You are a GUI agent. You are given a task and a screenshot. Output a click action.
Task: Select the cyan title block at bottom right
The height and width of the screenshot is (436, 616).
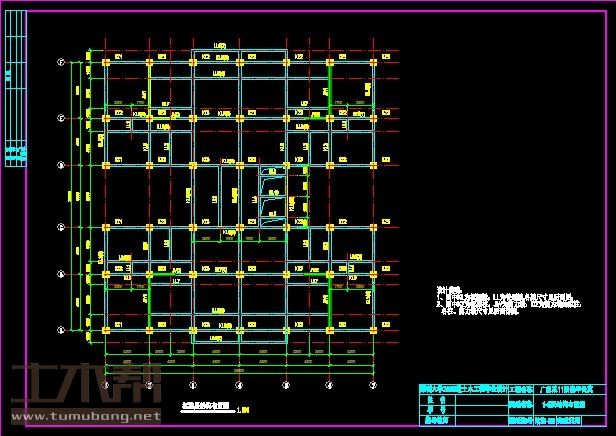pos(510,406)
